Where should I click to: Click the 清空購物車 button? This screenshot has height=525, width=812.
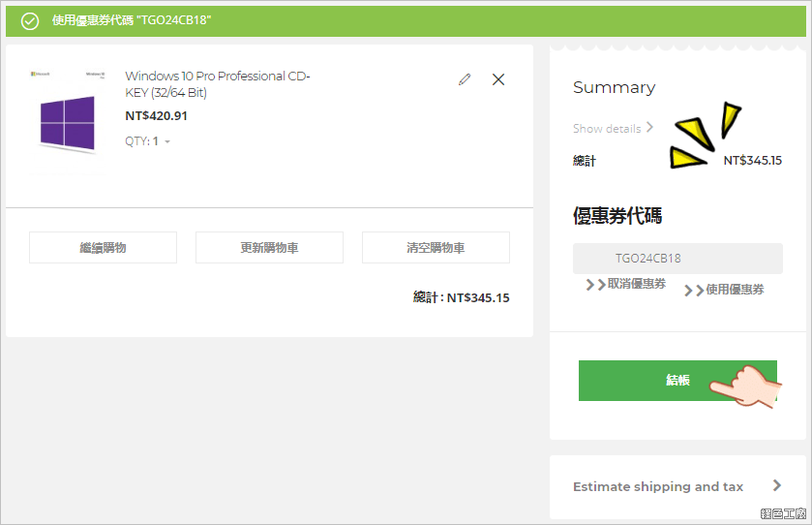tap(436, 248)
